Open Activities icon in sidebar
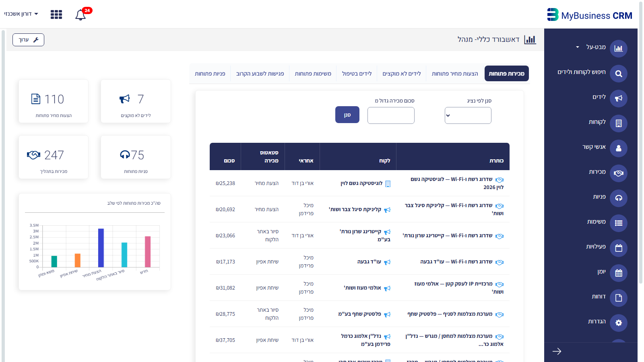The width and height of the screenshot is (644, 362). coord(619,248)
